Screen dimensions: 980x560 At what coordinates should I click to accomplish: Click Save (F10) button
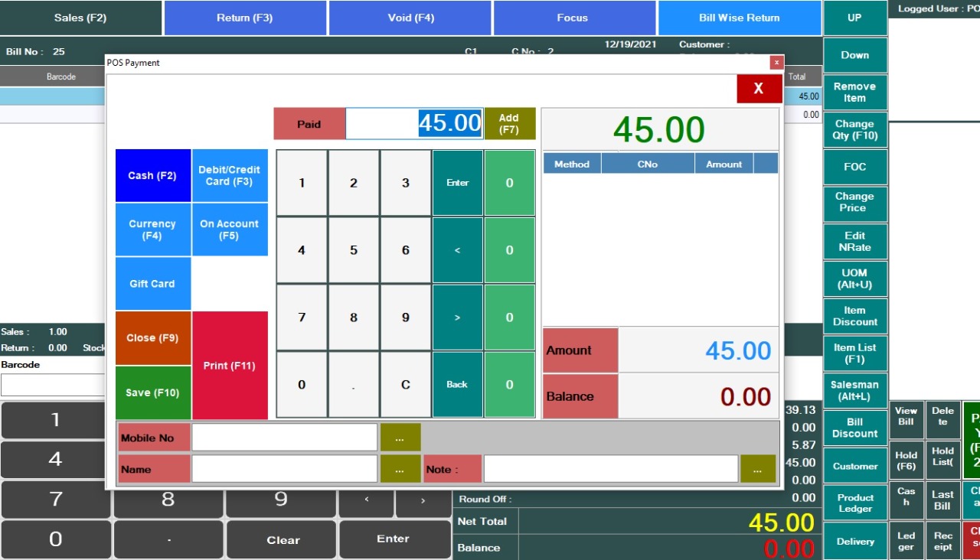click(x=152, y=392)
